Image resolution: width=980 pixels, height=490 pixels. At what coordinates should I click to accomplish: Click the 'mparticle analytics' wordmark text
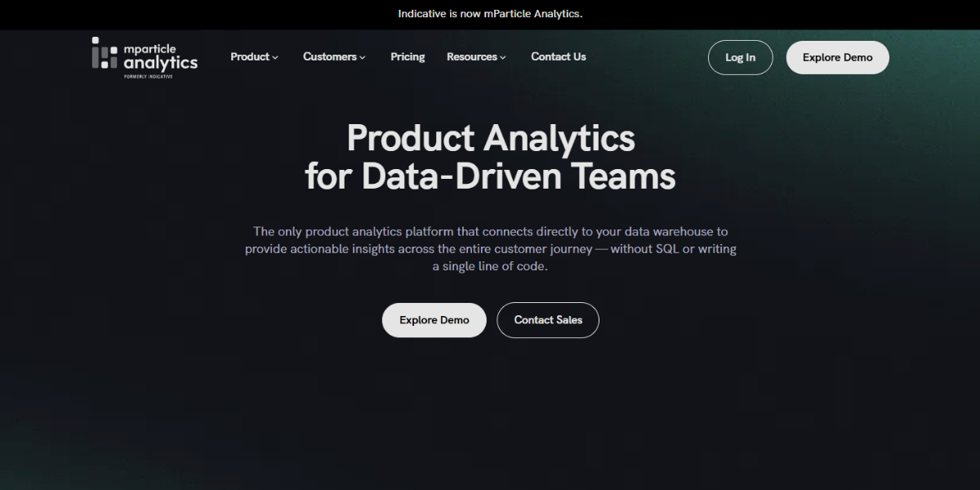[160, 56]
